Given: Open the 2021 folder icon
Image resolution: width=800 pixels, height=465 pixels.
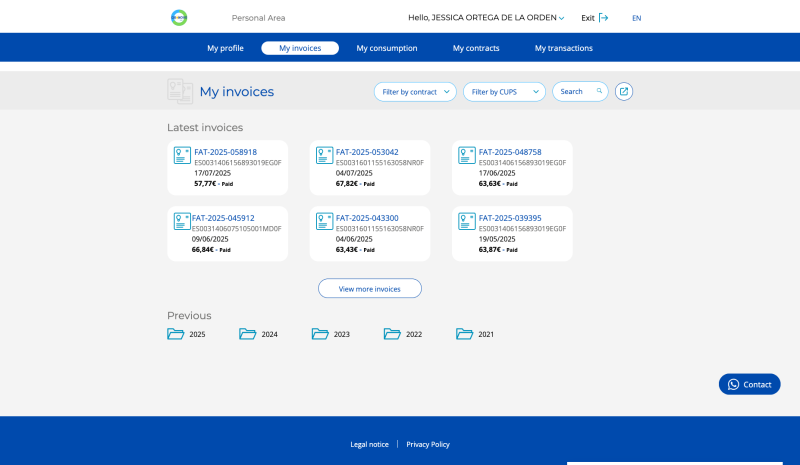Looking at the screenshot, I should tap(464, 334).
